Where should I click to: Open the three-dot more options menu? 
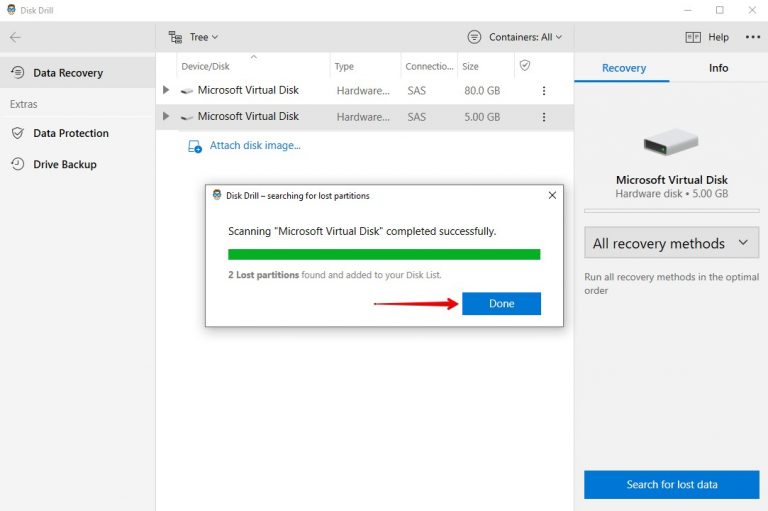(752, 37)
